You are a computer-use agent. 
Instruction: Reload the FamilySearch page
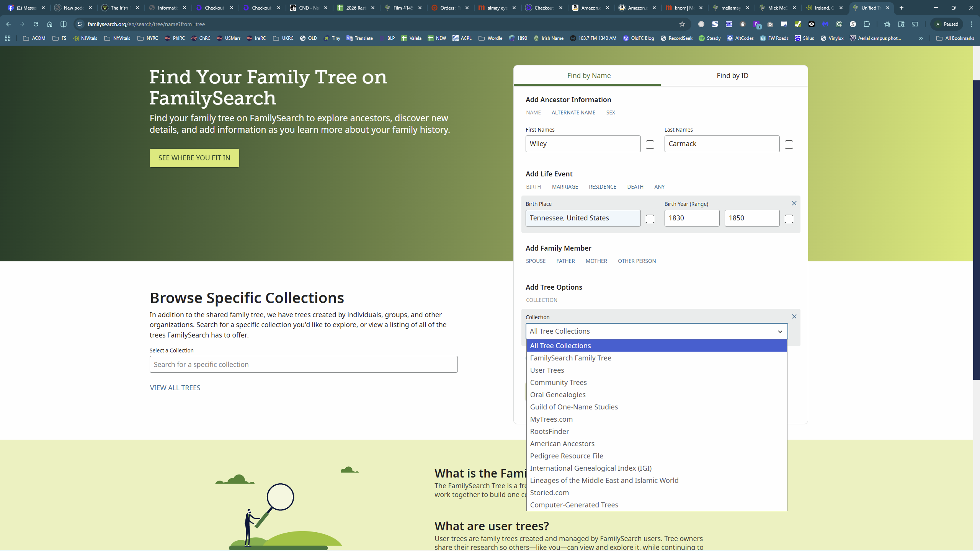[36, 24]
